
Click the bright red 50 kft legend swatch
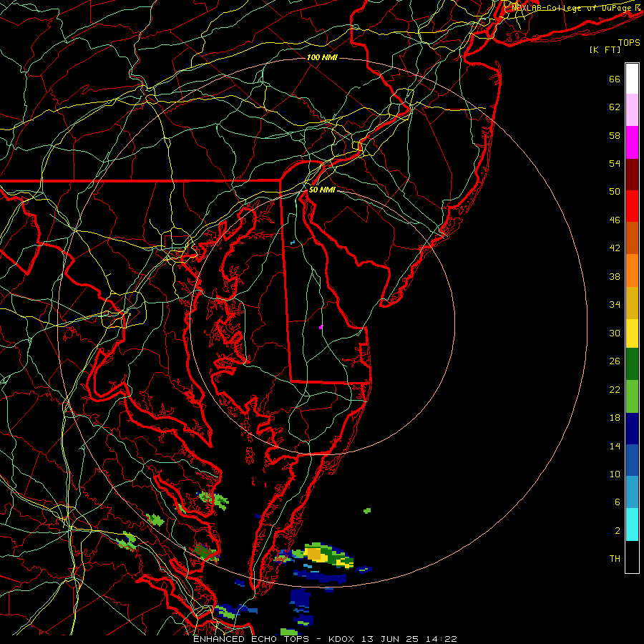pyautogui.click(x=632, y=206)
